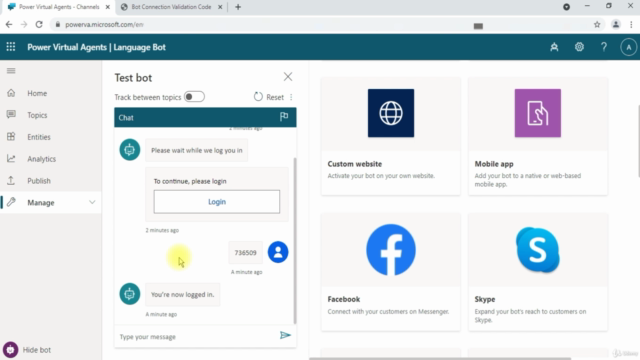
Task: Open the bot selector icon in header
Action: pyautogui.click(x=554, y=47)
